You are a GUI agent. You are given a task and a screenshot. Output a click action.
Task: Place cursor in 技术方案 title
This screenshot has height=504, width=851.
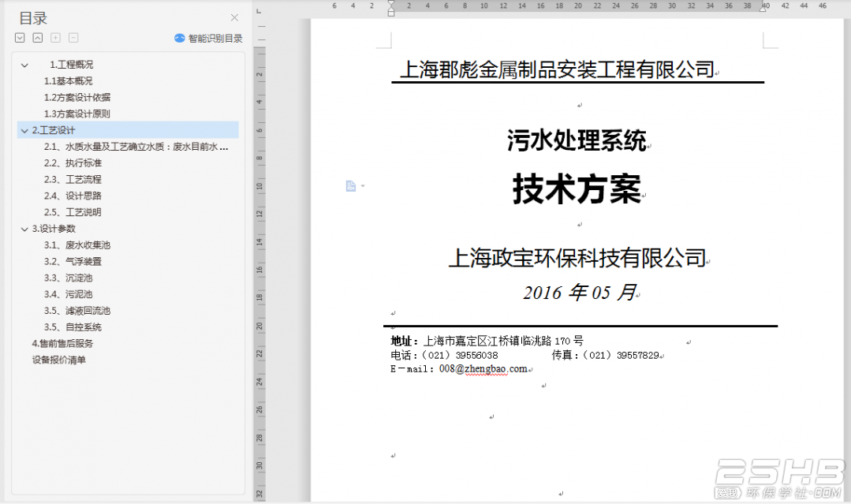tap(577, 189)
